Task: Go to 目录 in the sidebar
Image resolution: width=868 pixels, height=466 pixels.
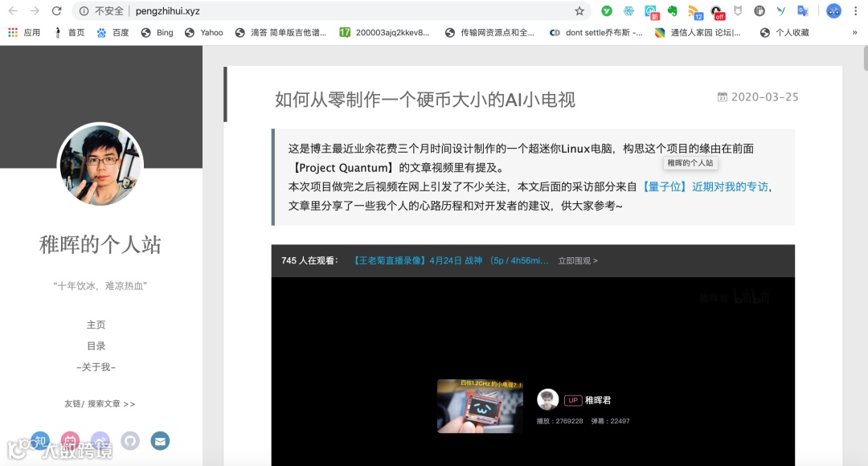Action: 96,346
